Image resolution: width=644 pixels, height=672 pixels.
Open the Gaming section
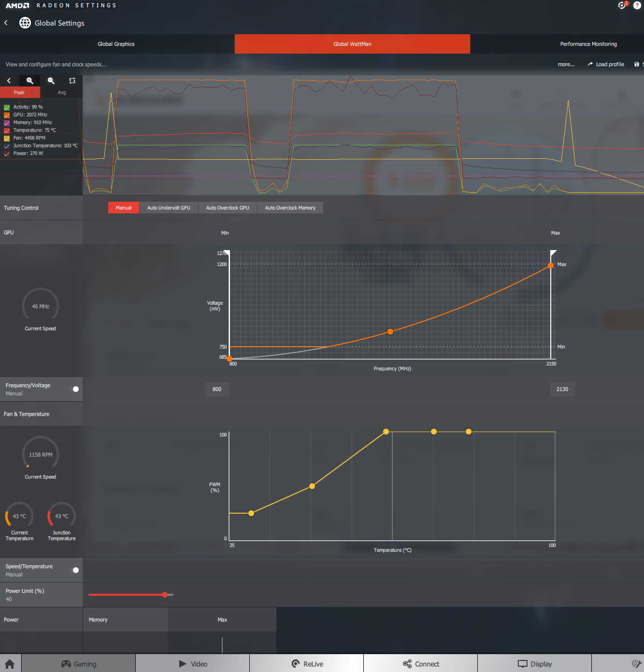tap(79, 664)
